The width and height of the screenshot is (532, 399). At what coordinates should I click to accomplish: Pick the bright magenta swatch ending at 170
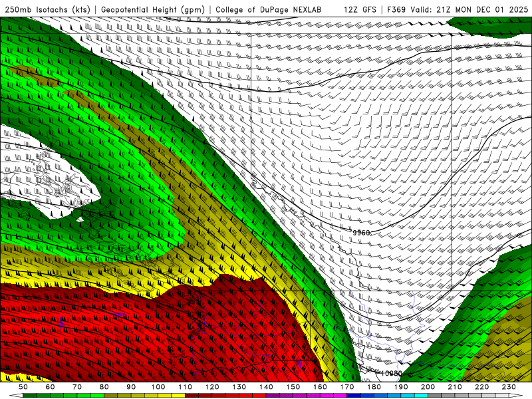pos(340,396)
